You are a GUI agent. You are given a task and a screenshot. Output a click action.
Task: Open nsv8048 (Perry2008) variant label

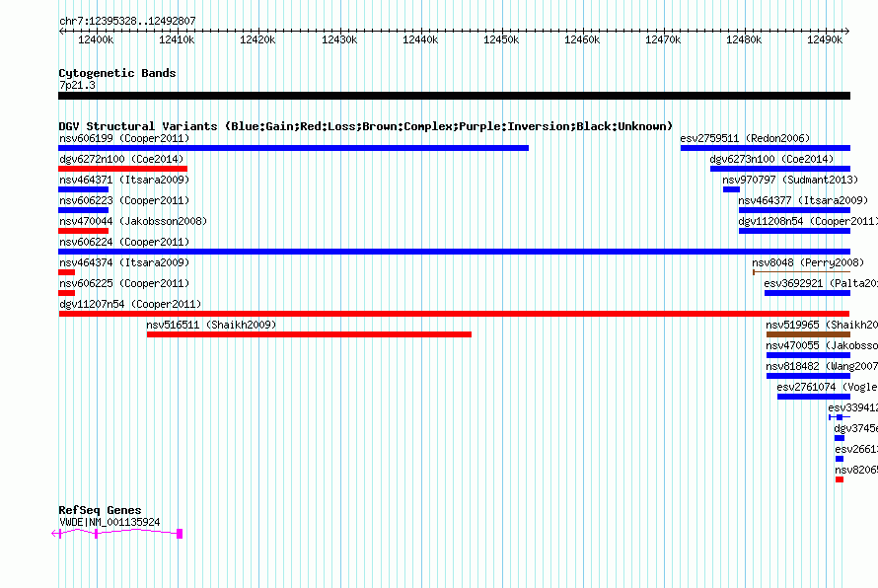coord(808,262)
